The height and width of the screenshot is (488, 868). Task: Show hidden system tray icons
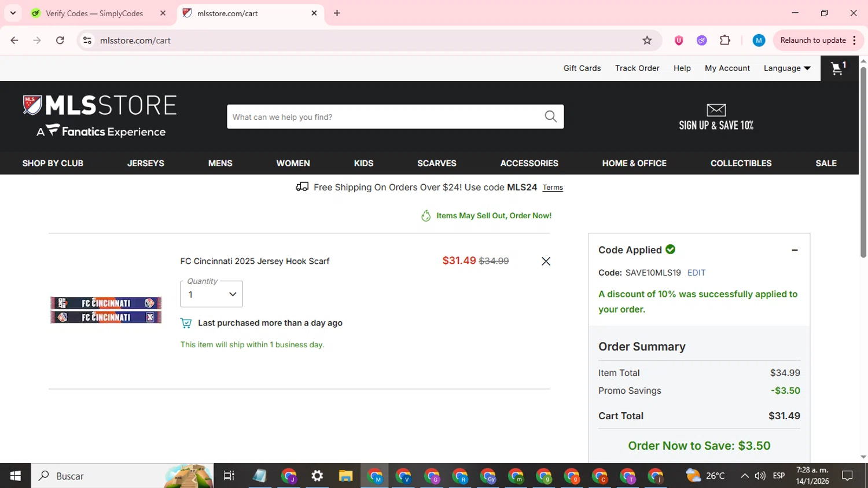point(745,476)
